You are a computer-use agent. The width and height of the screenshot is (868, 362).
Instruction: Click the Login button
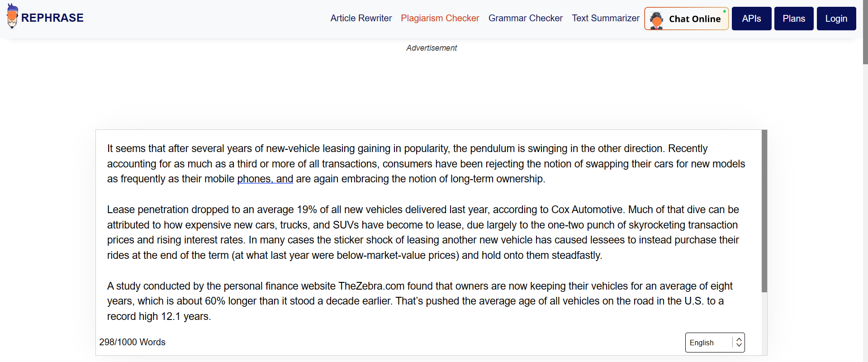point(836,19)
